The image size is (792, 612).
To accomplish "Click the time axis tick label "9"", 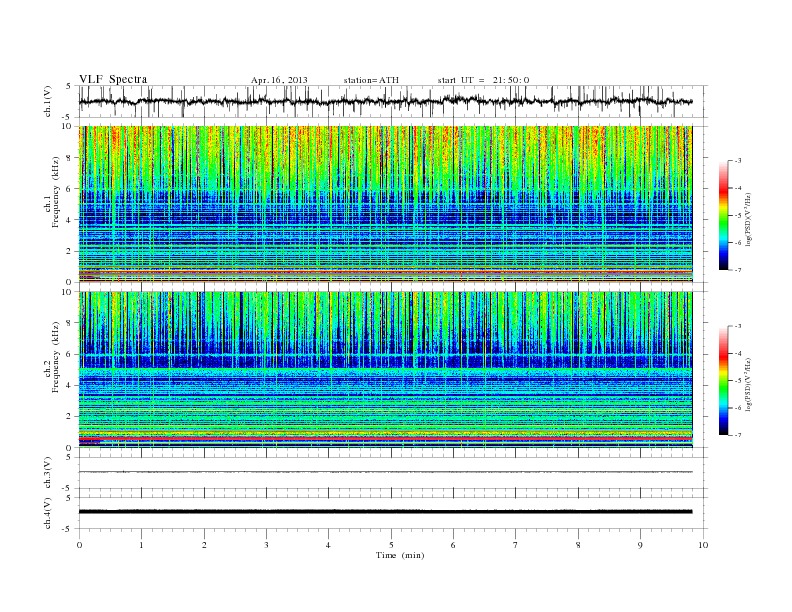I will 640,545.
